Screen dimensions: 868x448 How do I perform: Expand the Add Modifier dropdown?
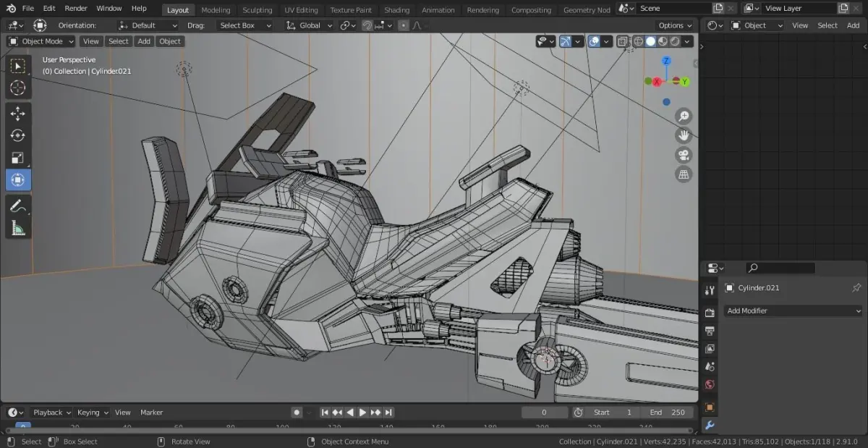(x=793, y=311)
